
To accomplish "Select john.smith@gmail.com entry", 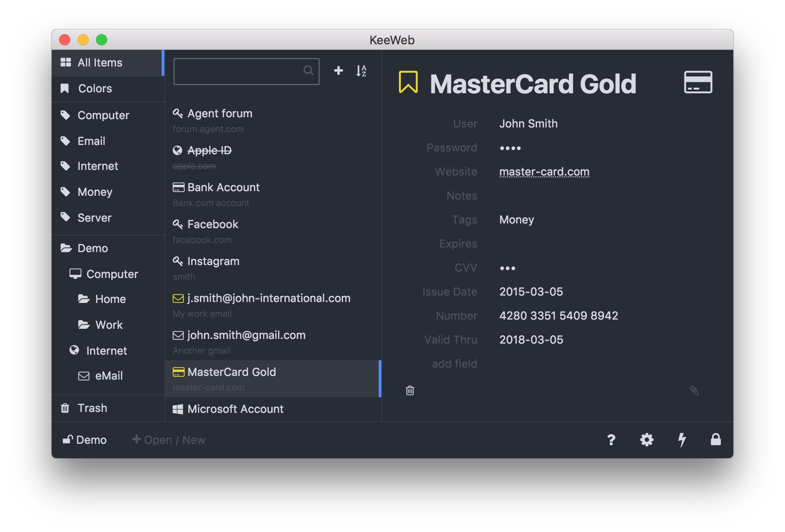I will (273, 342).
